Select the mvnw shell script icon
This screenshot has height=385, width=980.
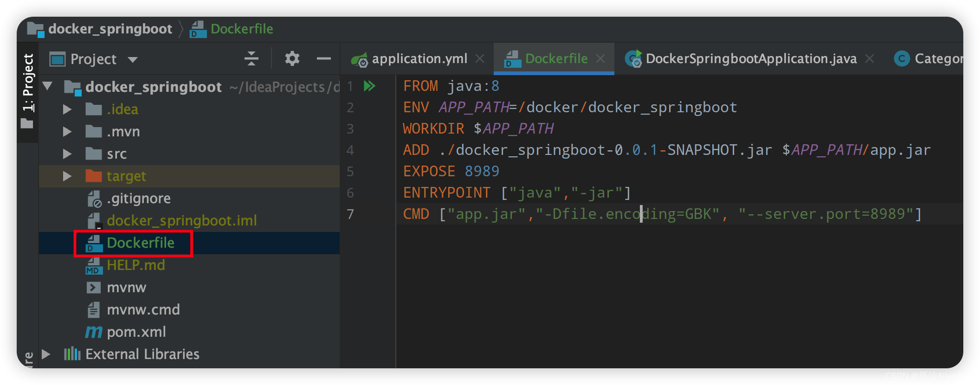(x=94, y=288)
